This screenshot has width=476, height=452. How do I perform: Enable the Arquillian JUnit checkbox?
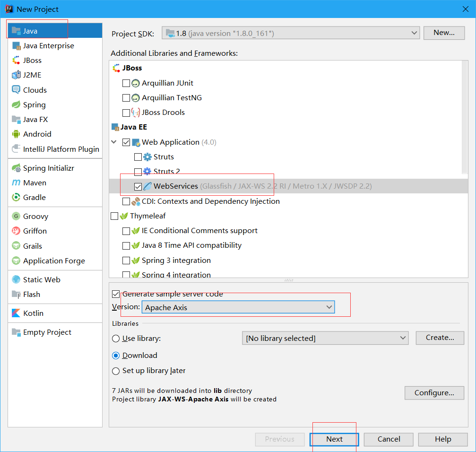pos(126,83)
